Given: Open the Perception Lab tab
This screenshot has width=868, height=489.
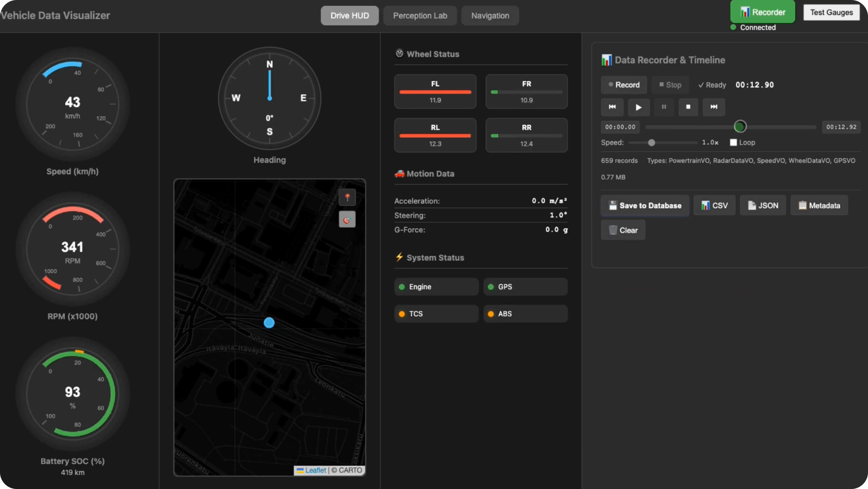Looking at the screenshot, I should point(420,16).
